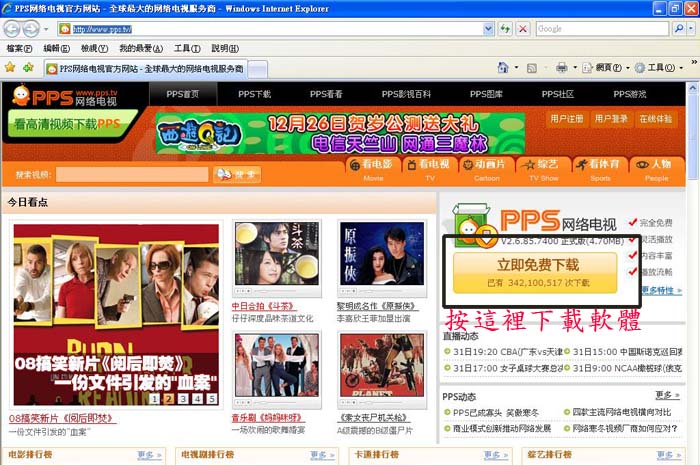Click the 在线体验 button
This screenshot has width=700, height=465.
pos(656,119)
